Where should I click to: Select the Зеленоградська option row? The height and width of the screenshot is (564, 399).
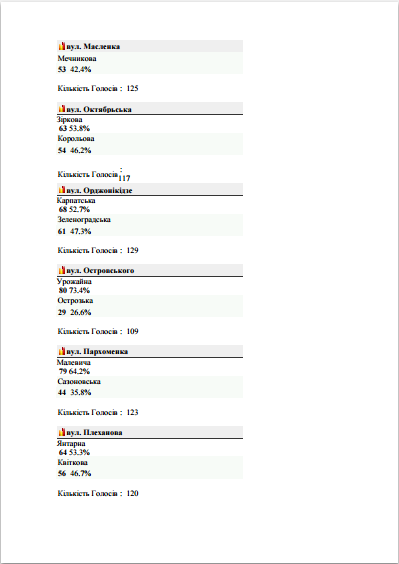150,225
